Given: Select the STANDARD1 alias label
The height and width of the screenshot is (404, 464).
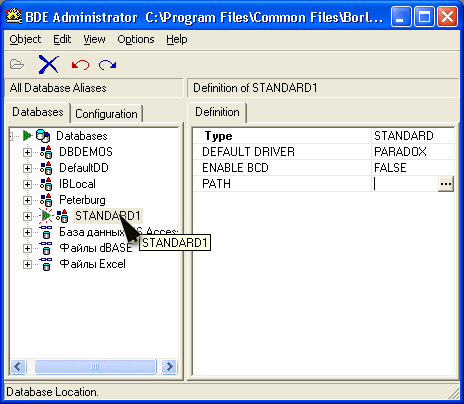Looking at the screenshot, I should [108, 216].
